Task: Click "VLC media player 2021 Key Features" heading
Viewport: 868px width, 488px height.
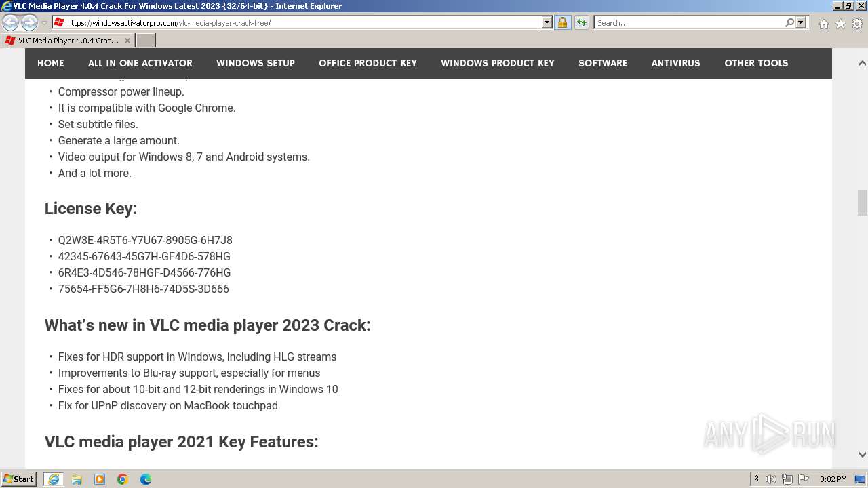Action: pyautogui.click(x=182, y=442)
